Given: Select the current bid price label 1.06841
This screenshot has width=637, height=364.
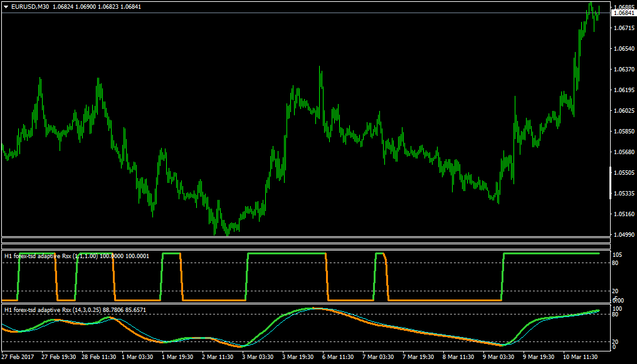Looking at the screenshot, I should tap(624, 13).
